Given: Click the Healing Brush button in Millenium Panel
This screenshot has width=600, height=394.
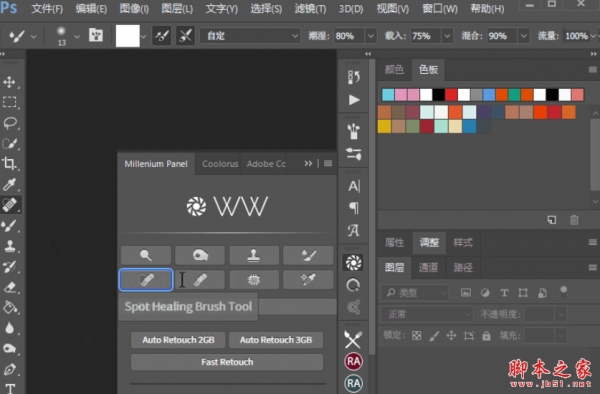Looking at the screenshot, I should pyautogui.click(x=200, y=280).
